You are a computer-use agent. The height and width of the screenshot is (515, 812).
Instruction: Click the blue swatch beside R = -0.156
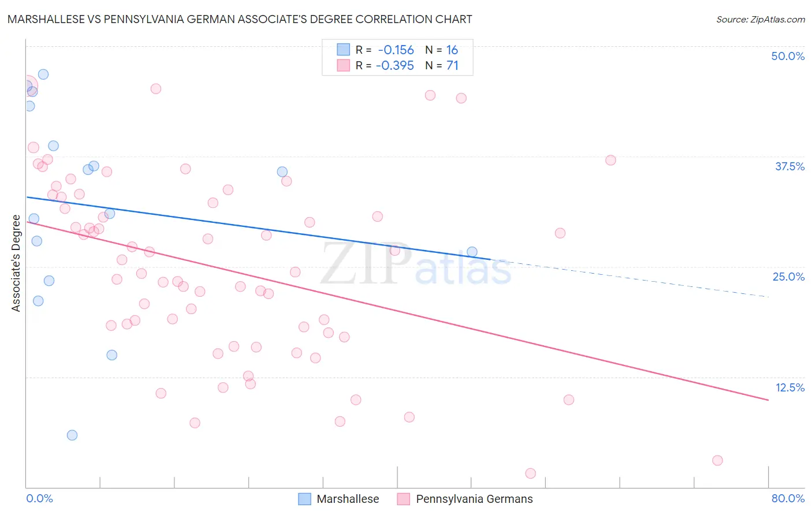click(x=344, y=50)
